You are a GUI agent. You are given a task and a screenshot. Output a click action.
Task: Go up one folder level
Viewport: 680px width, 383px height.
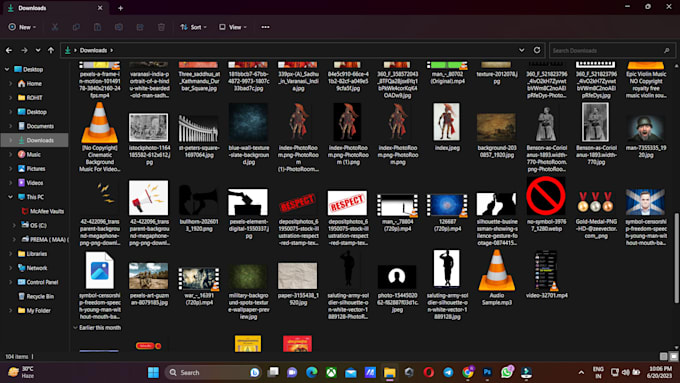pyautogui.click(x=51, y=50)
